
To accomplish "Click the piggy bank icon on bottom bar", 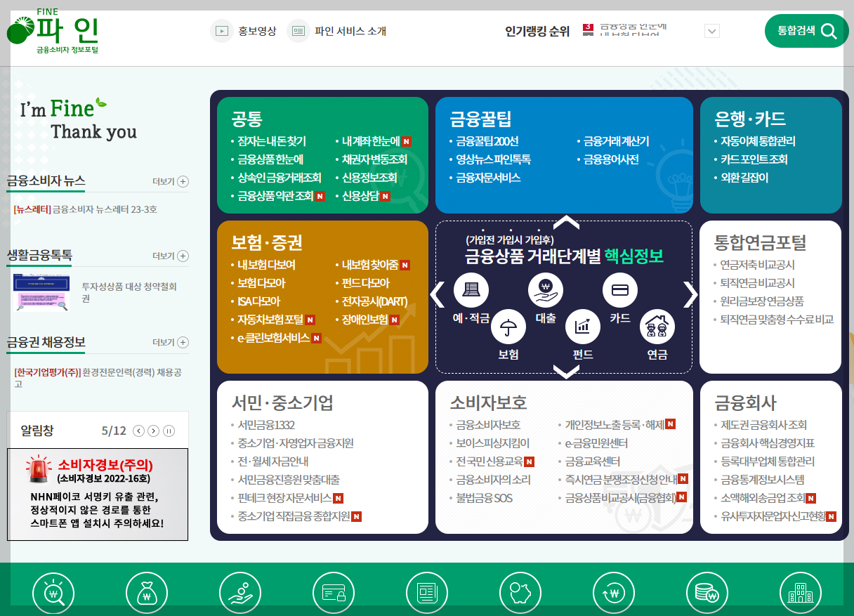I will 520,592.
